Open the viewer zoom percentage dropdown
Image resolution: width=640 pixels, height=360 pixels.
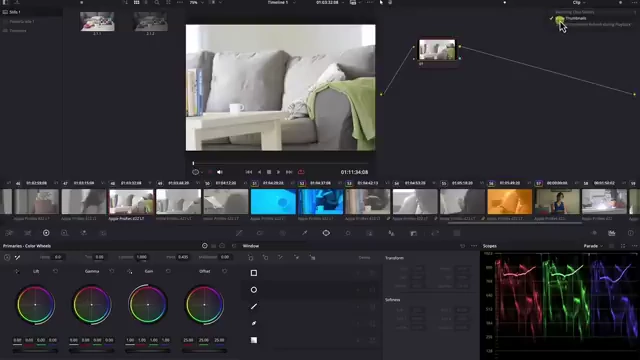[x=196, y=2]
